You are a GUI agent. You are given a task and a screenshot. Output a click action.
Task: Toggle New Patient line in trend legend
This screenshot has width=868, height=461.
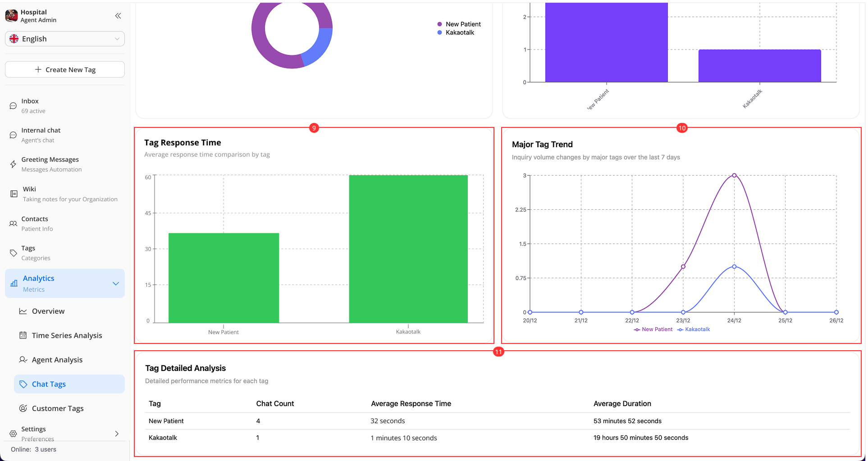pos(653,329)
